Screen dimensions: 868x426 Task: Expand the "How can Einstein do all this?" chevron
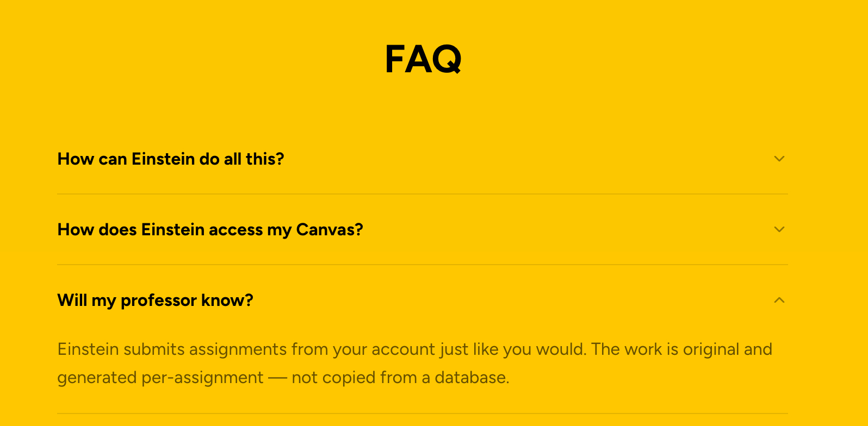click(779, 159)
